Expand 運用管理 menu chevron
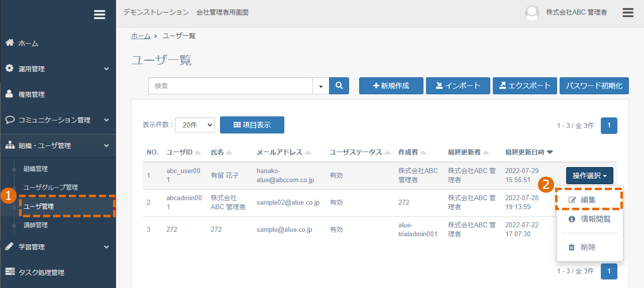 106,69
